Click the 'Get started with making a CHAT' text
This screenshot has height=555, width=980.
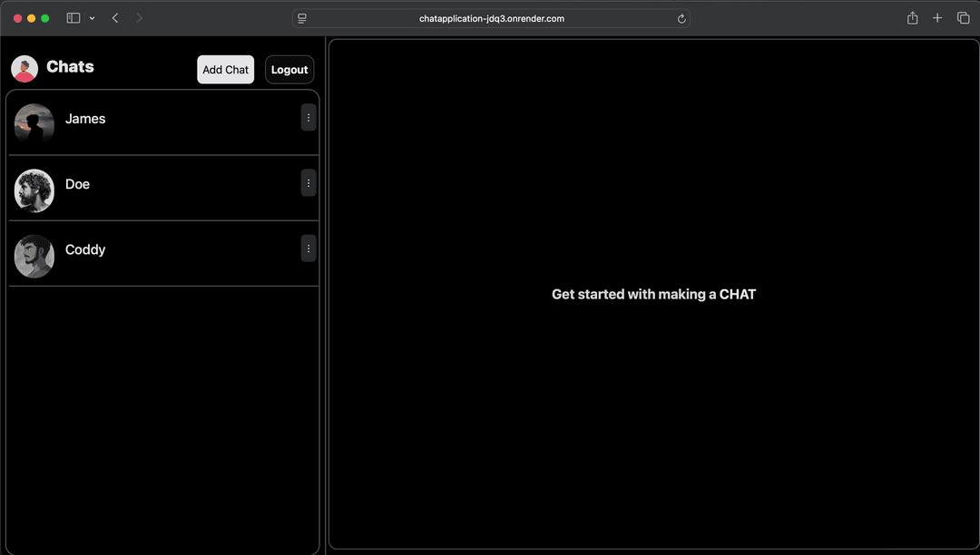pos(653,294)
